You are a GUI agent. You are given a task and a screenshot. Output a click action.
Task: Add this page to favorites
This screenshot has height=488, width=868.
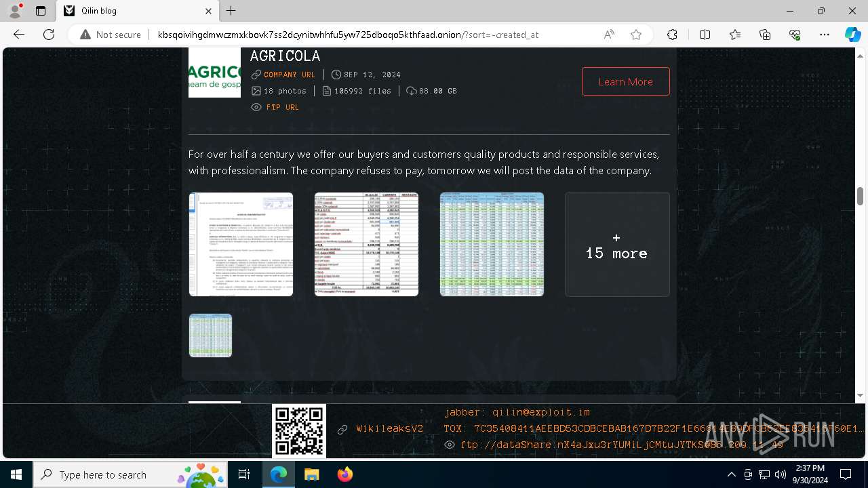(636, 35)
